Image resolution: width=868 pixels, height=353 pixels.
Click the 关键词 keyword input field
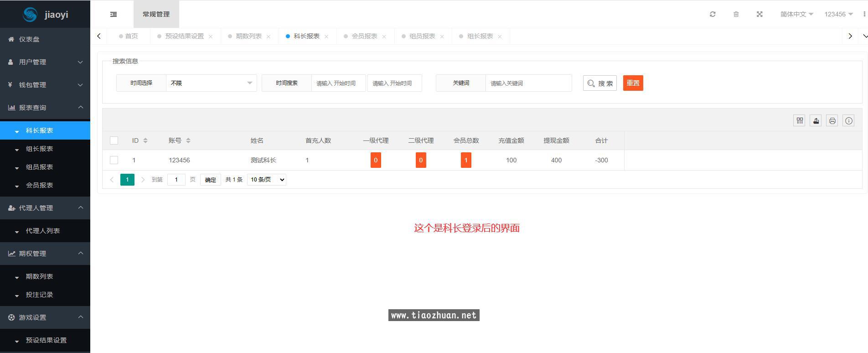point(528,83)
